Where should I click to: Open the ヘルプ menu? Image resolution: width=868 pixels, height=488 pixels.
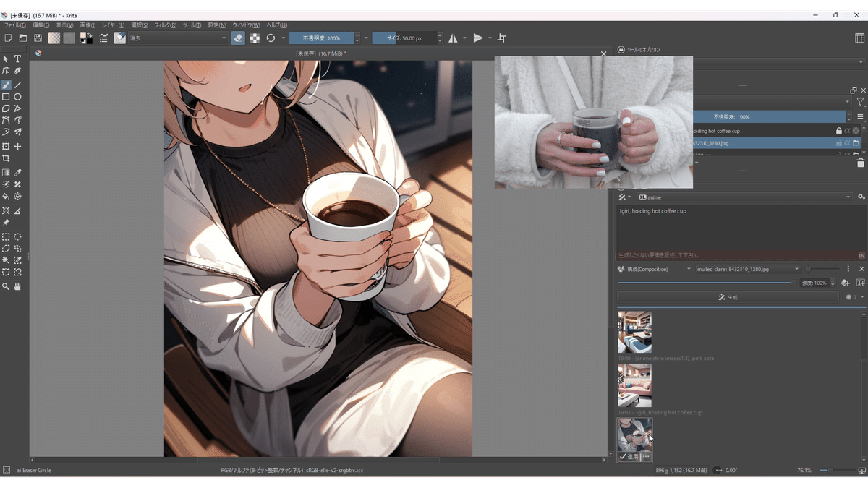coord(277,25)
